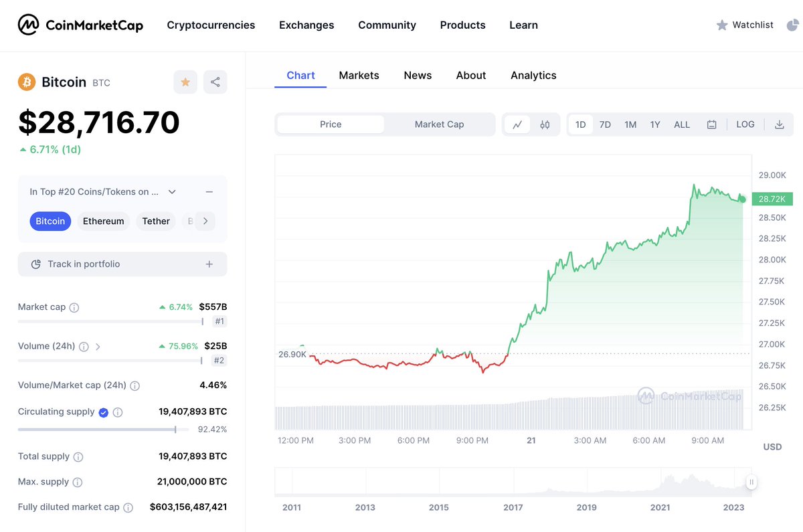Image resolution: width=803 pixels, height=532 pixels.
Task: Open the Cryptocurrencies menu
Action: coord(211,25)
